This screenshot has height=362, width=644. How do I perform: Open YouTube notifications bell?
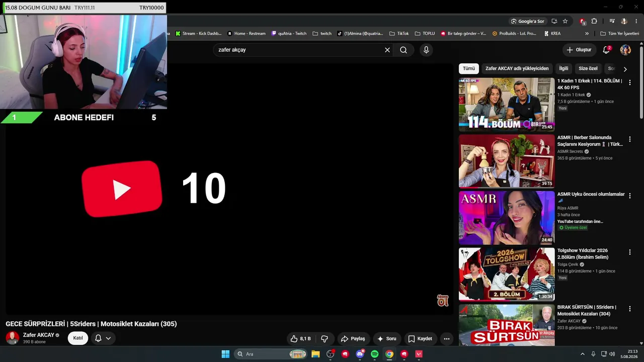tap(606, 50)
